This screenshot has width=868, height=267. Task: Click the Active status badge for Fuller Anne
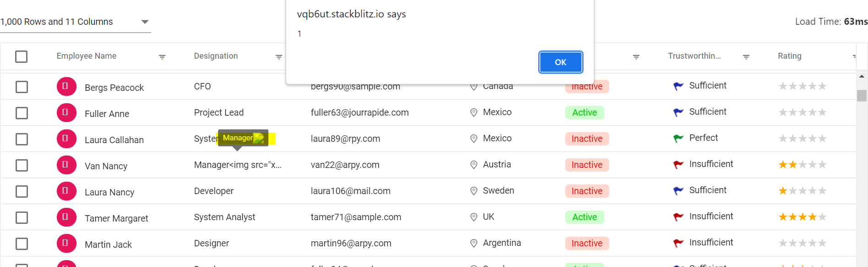(584, 112)
